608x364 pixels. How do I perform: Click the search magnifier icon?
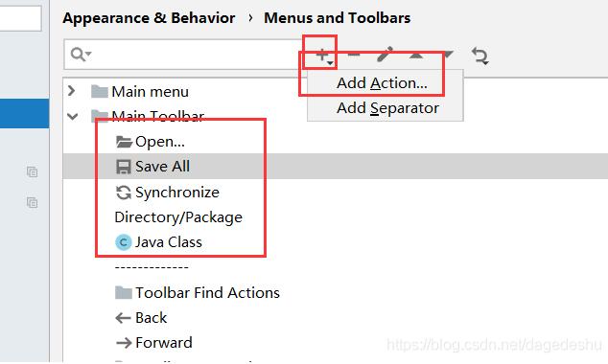coord(78,54)
